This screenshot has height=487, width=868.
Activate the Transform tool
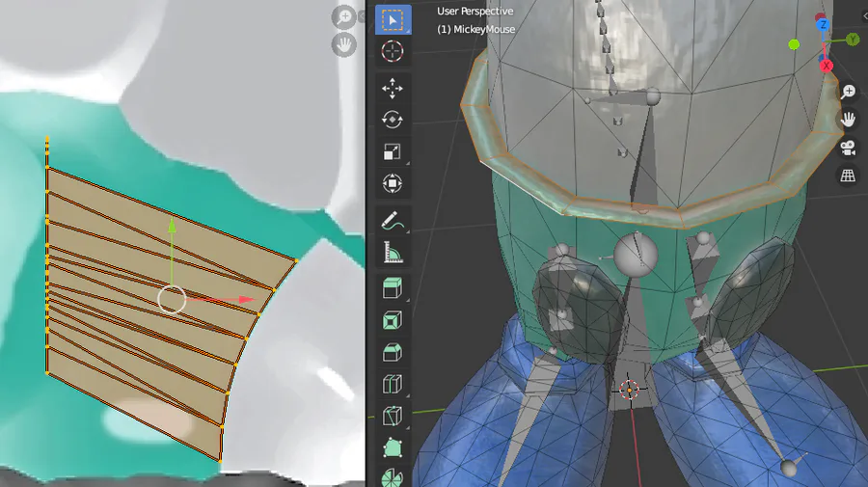click(x=393, y=183)
